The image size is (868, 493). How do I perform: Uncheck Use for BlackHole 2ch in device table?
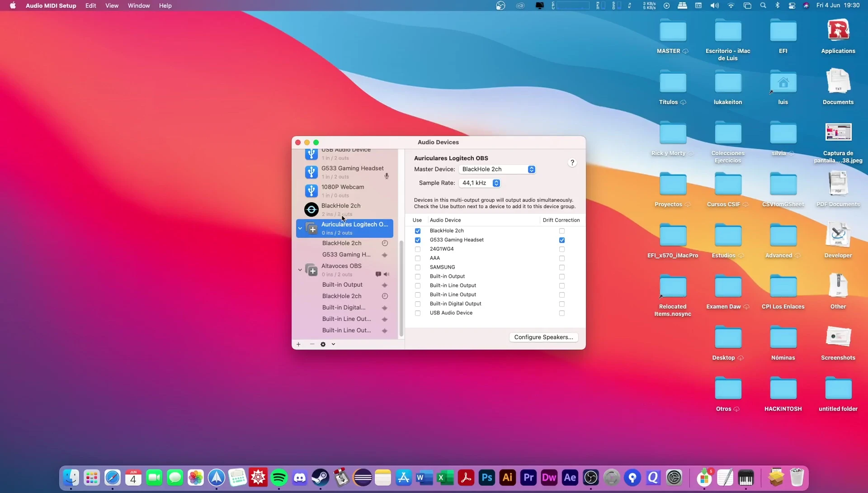pos(418,231)
